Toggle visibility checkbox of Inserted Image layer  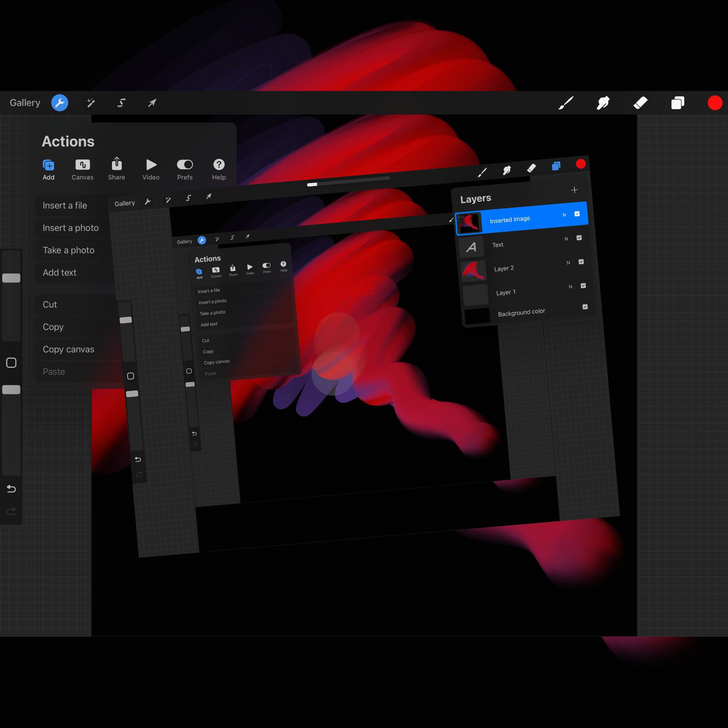click(577, 214)
